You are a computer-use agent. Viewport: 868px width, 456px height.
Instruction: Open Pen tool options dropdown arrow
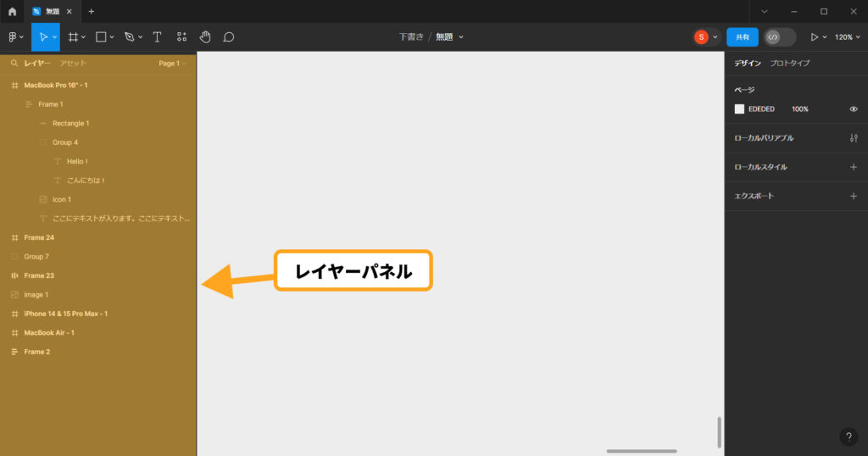(140, 37)
